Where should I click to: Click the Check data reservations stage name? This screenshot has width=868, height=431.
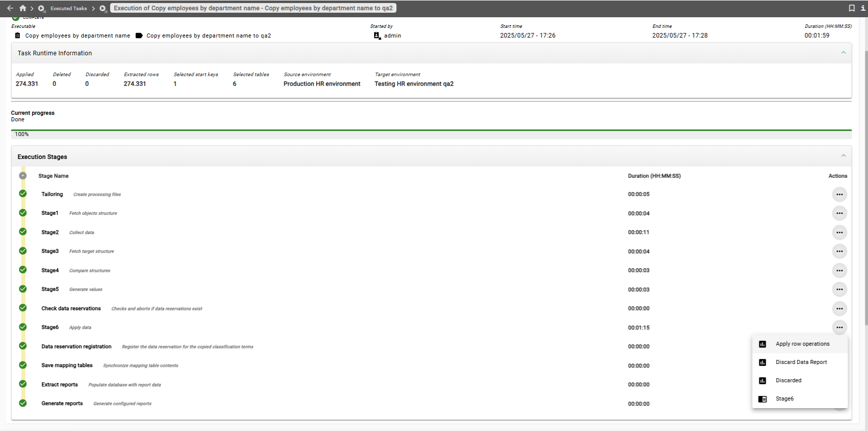[x=71, y=309]
